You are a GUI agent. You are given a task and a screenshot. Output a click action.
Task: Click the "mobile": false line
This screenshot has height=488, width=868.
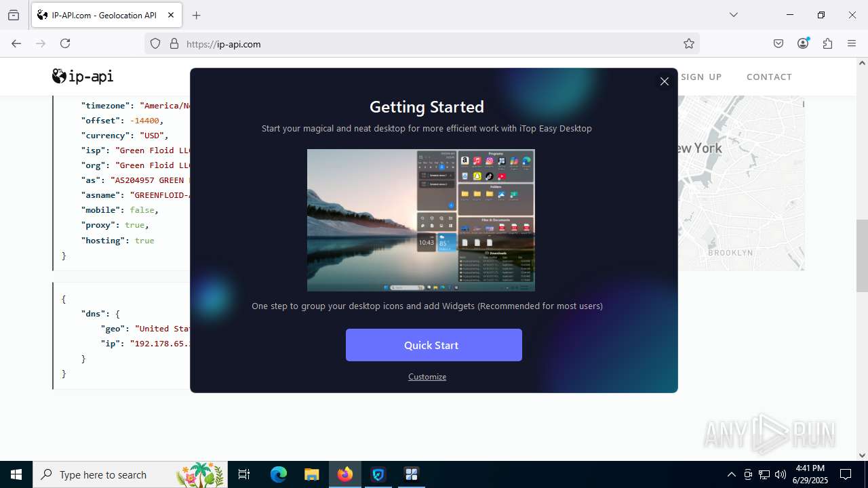point(119,210)
